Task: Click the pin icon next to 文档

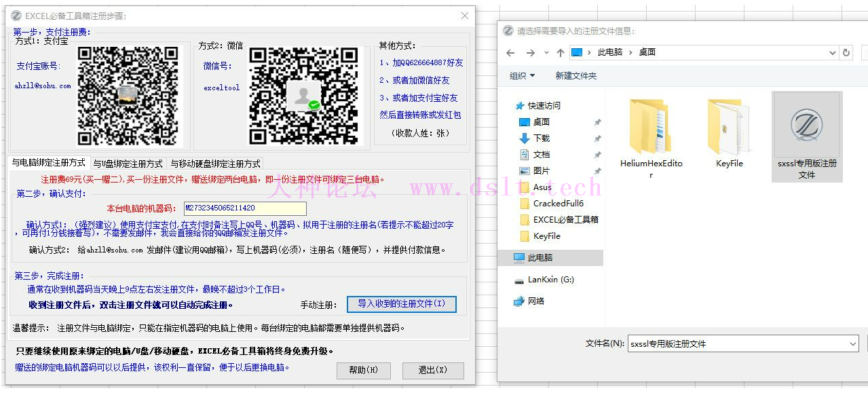Action: tap(597, 155)
